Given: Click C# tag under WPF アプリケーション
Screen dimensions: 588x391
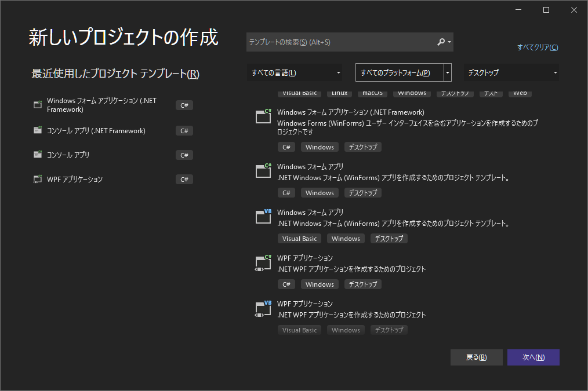Looking at the screenshot, I should 286,284.
